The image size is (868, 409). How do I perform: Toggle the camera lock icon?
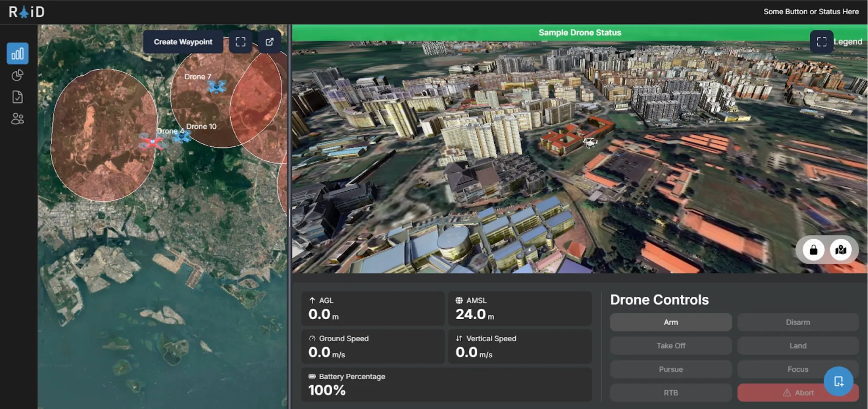813,250
